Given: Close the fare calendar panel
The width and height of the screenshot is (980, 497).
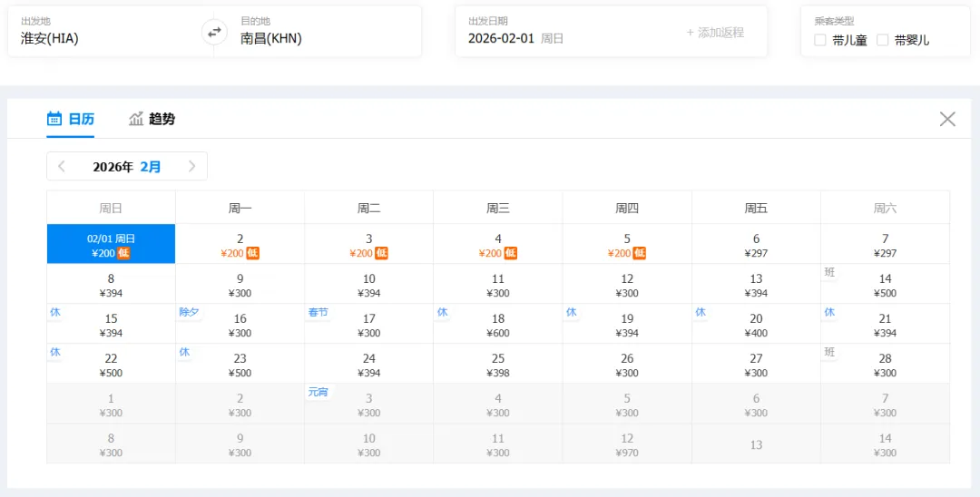Looking at the screenshot, I should pyautogui.click(x=947, y=119).
